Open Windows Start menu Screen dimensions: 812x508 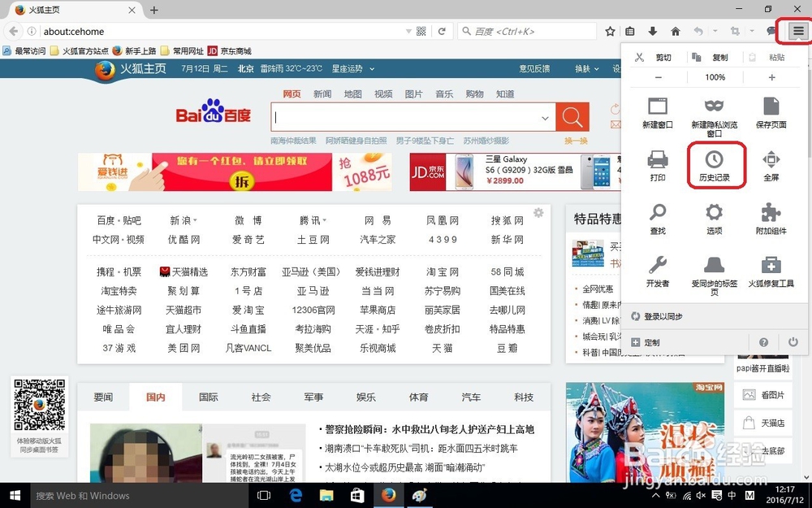(15, 495)
